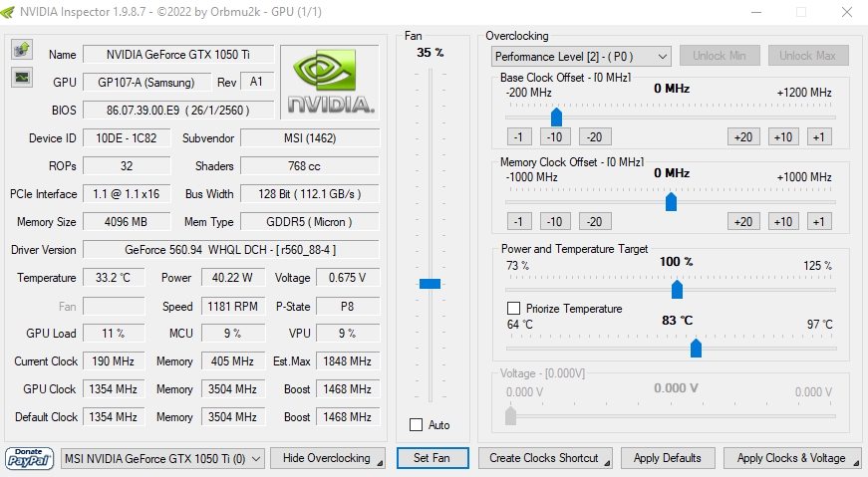The image size is (868, 477).
Task: Click Memory Clock Offset +20 button
Action: tap(743, 221)
